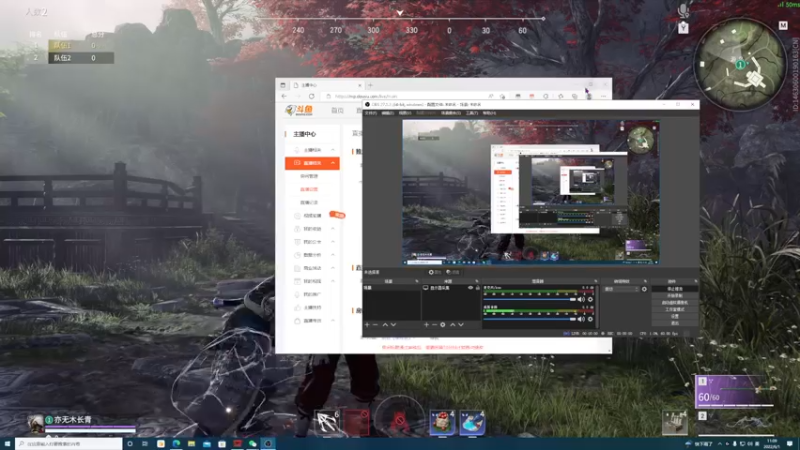Open scene transition type dropdown in OBS
This screenshot has width=800, height=450.
(x=621, y=289)
